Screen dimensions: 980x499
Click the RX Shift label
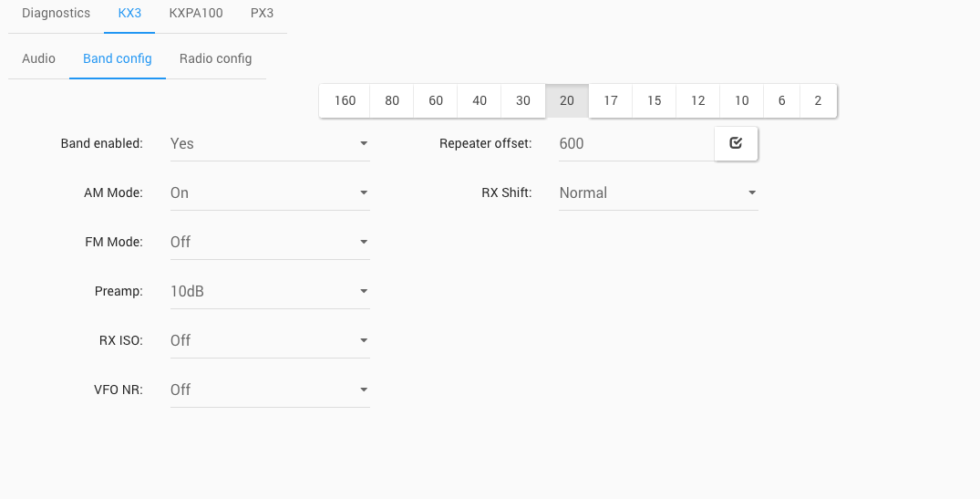[506, 193]
